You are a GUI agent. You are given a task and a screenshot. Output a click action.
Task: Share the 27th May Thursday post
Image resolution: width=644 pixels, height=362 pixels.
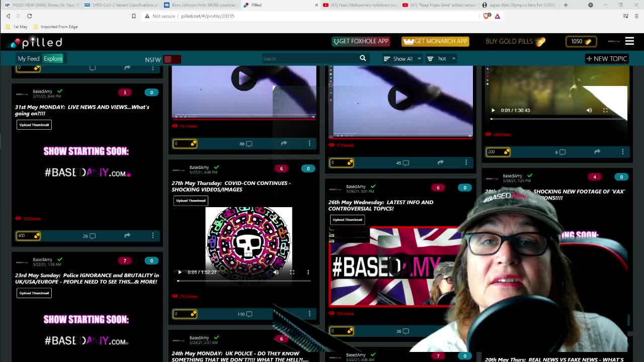pos(284,314)
